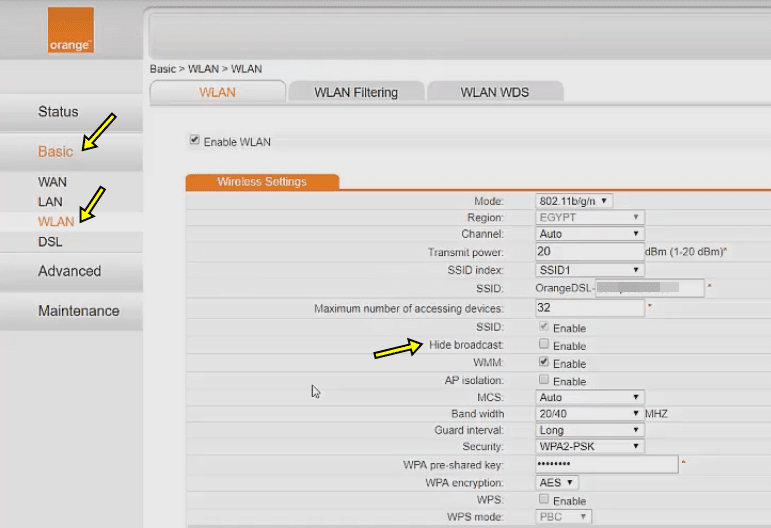Open the Band width dropdown (20/40)

tap(590, 413)
